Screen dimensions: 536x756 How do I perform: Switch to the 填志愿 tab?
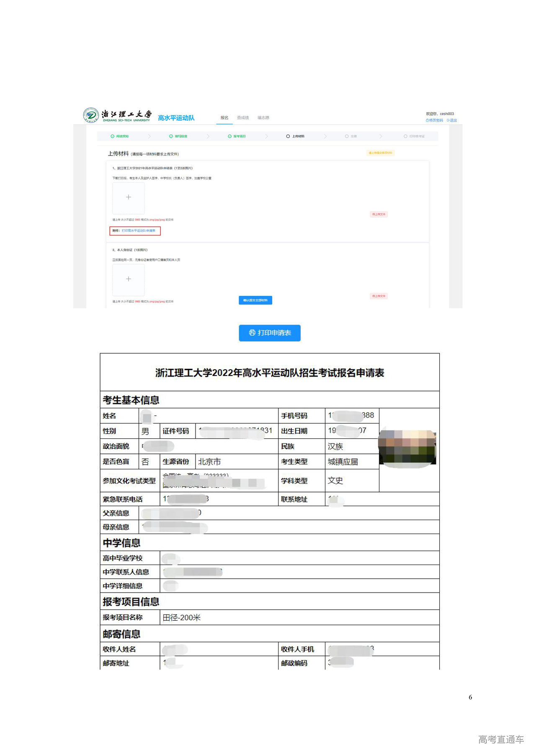click(x=263, y=118)
